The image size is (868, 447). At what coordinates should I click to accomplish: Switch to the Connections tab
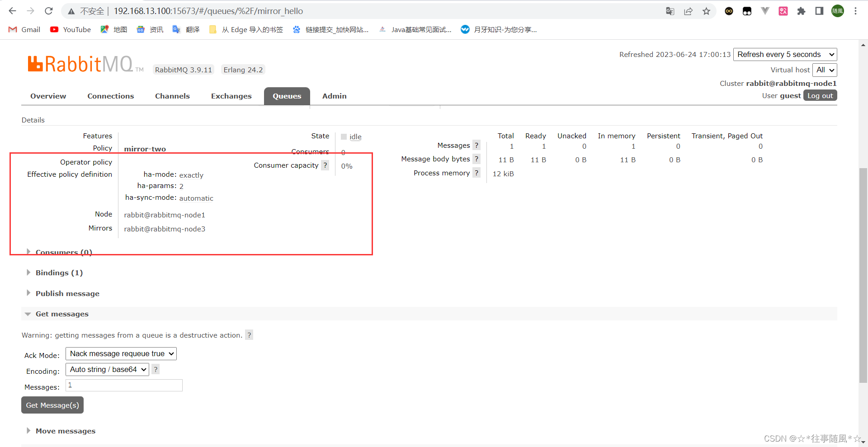tap(111, 96)
